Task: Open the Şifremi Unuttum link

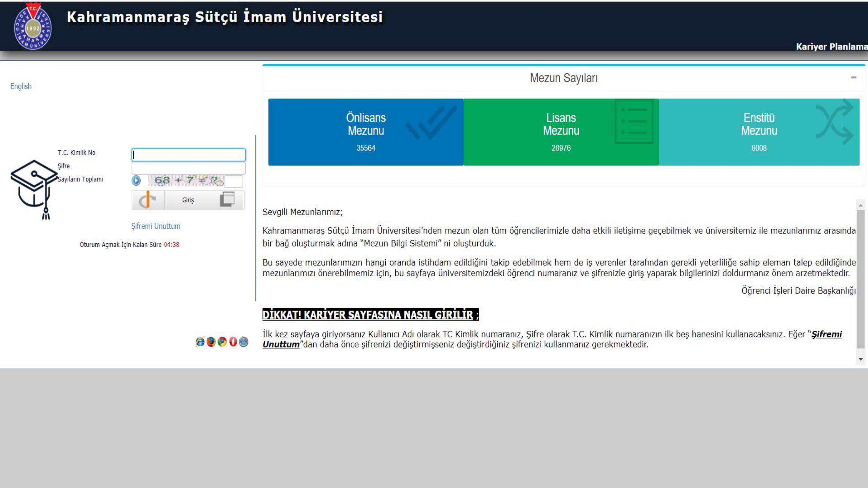Action: [x=156, y=226]
